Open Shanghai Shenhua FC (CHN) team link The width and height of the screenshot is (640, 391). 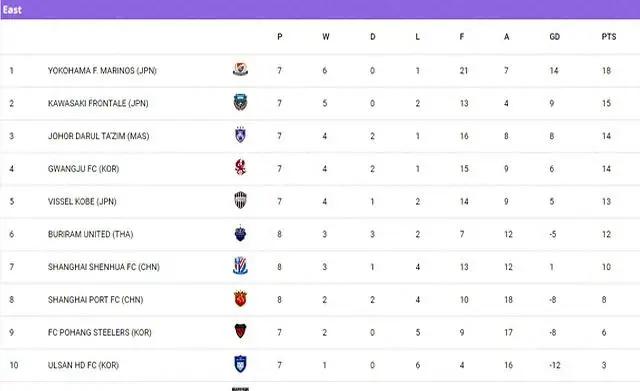pyautogui.click(x=104, y=267)
